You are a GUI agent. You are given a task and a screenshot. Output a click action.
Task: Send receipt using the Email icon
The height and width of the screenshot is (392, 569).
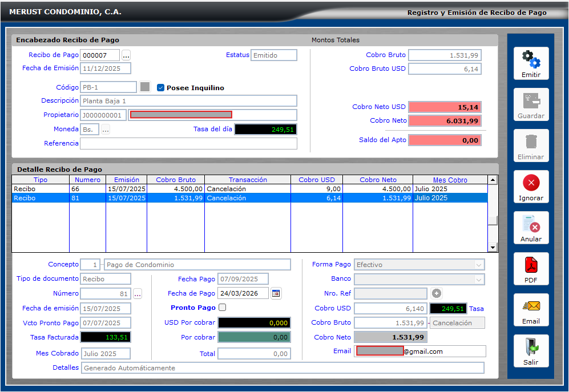point(531,306)
